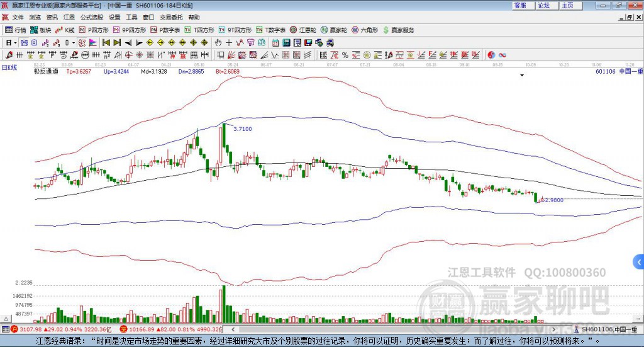The image size is (644, 347).
Task: Open the 江恩轮 Gann wheel tool
Action: [x=303, y=30]
